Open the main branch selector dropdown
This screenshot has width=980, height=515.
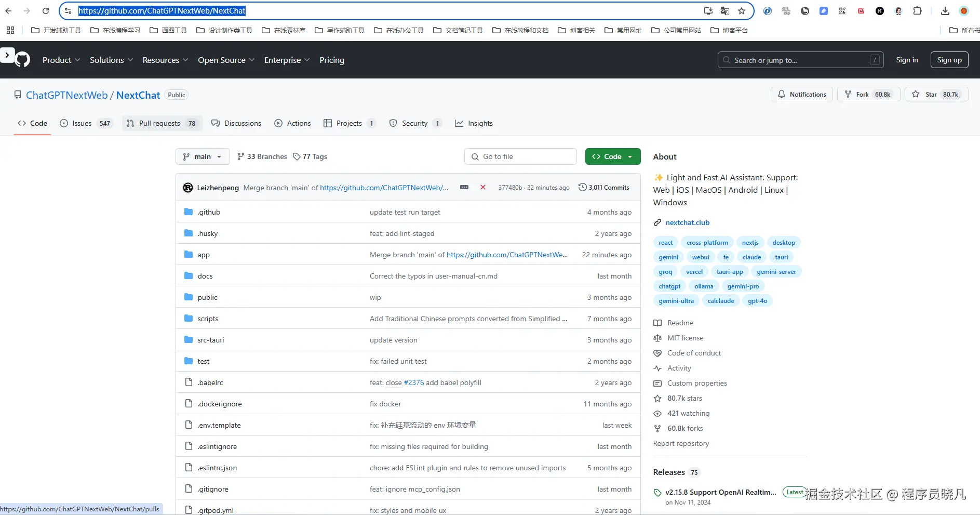pyautogui.click(x=203, y=156)
